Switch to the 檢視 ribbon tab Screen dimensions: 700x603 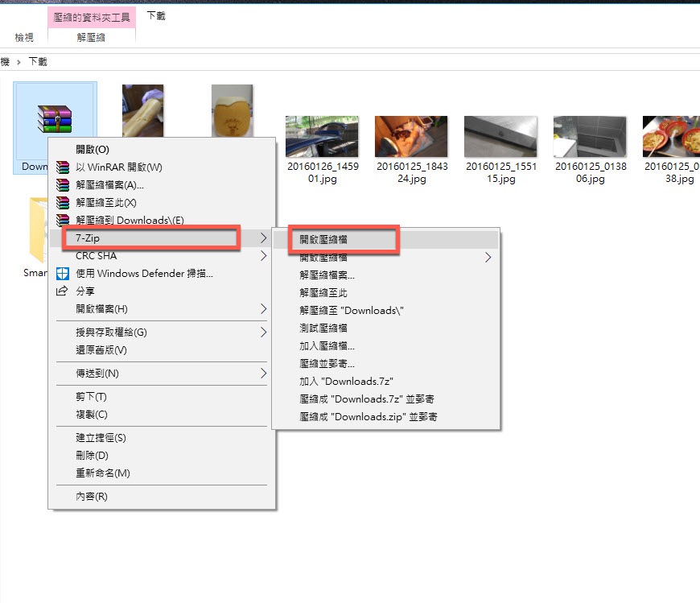[24, 38]
